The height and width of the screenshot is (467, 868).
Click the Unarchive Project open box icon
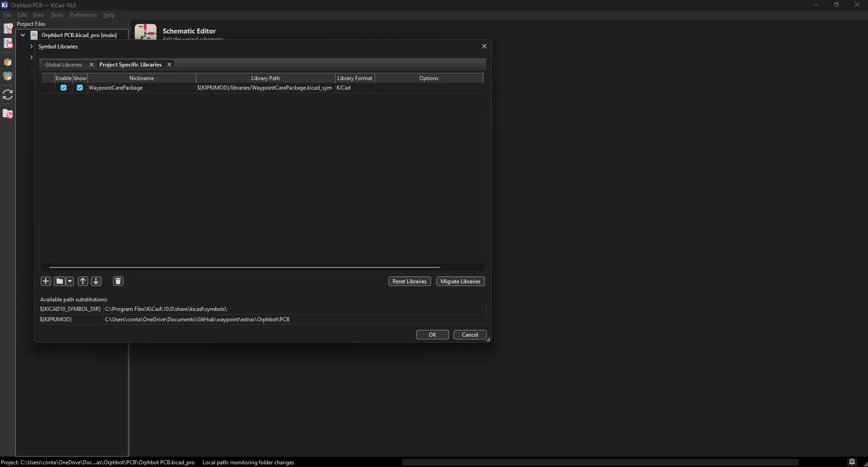(8, 76)
